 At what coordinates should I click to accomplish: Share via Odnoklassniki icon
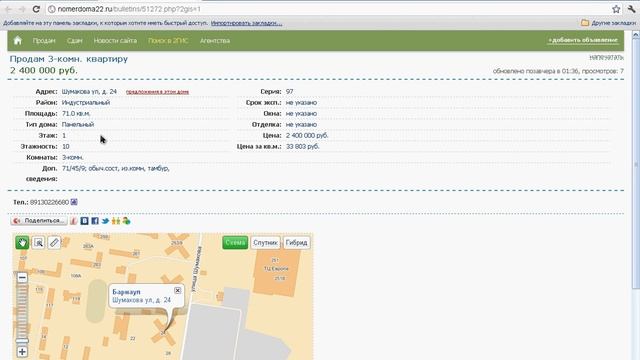[116, 221]
